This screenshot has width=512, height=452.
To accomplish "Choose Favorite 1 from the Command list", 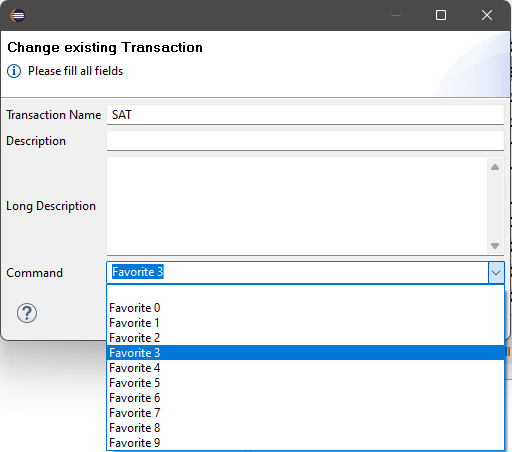I will coord(305,323).
